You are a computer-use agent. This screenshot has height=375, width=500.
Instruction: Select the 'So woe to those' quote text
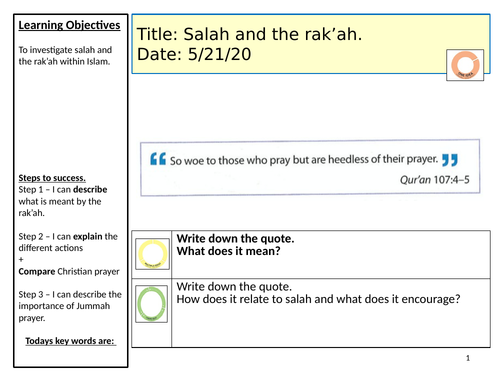(304, 160)
